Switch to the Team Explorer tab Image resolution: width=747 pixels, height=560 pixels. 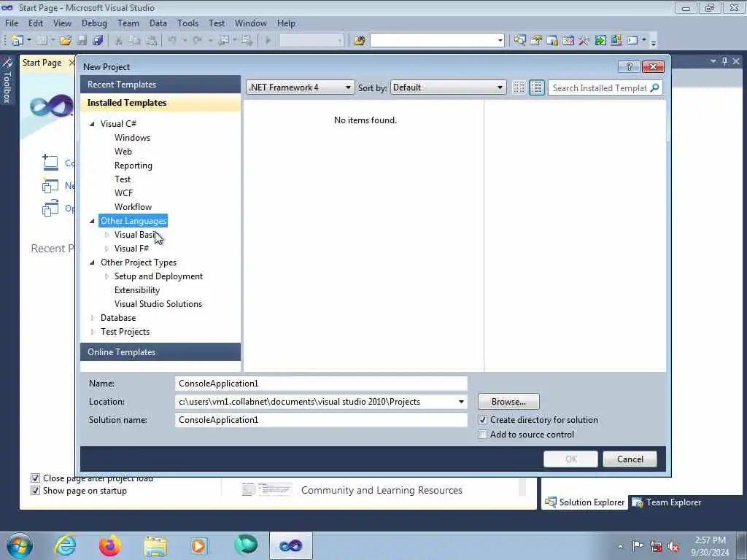click(x=667, y=502)
